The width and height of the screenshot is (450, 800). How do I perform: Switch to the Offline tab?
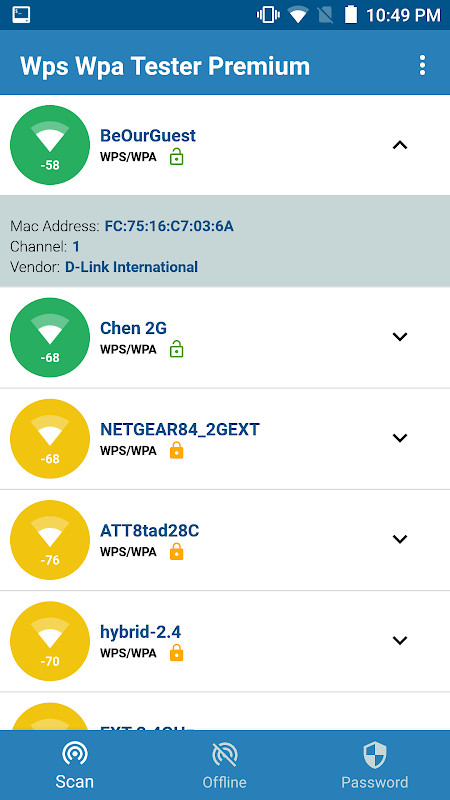pyautogui.click(x=224, y=765)
